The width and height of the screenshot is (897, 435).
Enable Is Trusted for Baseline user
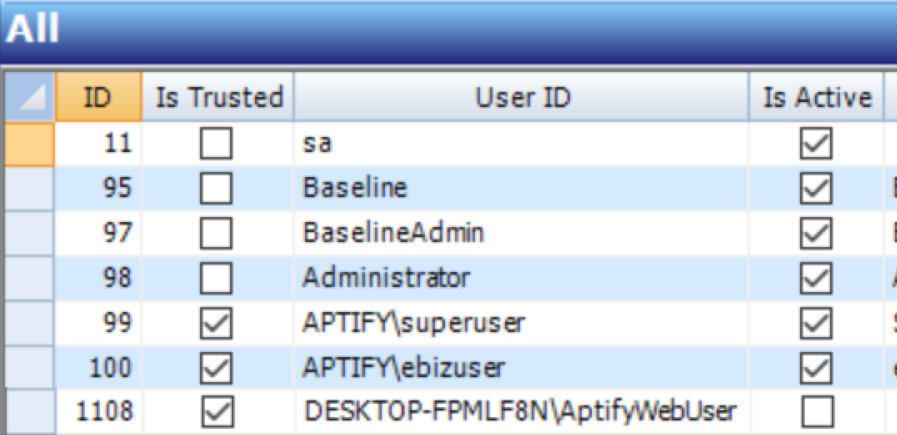(x=217, y=188)
